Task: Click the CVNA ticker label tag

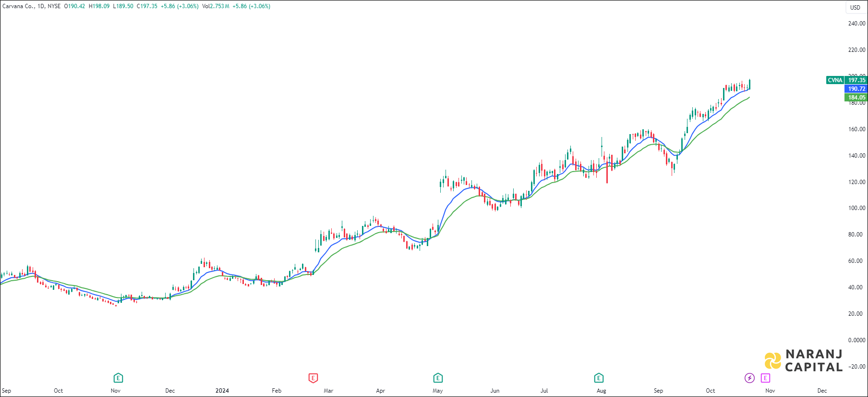Action: (835, 80)
